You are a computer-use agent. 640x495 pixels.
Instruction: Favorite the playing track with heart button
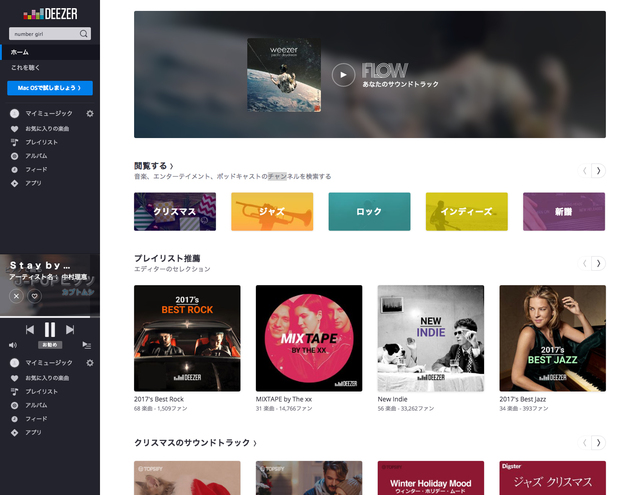[x=35, y=296]
